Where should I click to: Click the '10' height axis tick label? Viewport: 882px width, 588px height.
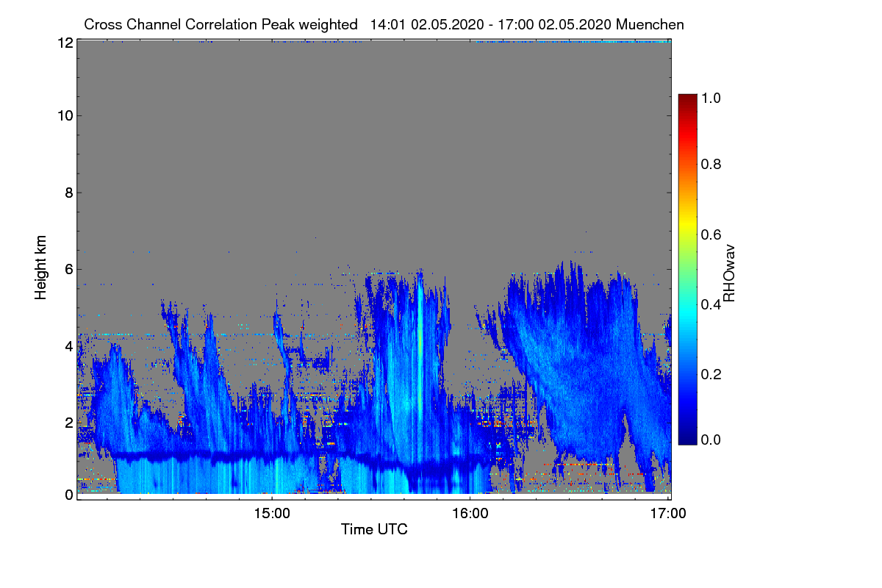(65, 115)
